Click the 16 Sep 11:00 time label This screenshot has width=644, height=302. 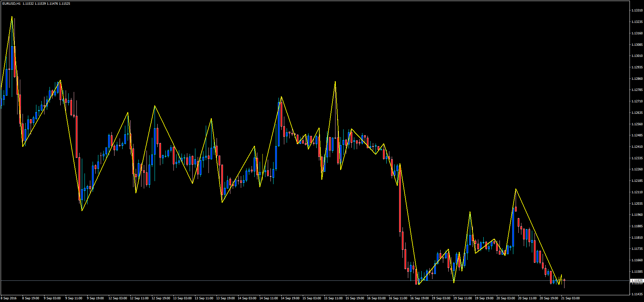(398, 298)
